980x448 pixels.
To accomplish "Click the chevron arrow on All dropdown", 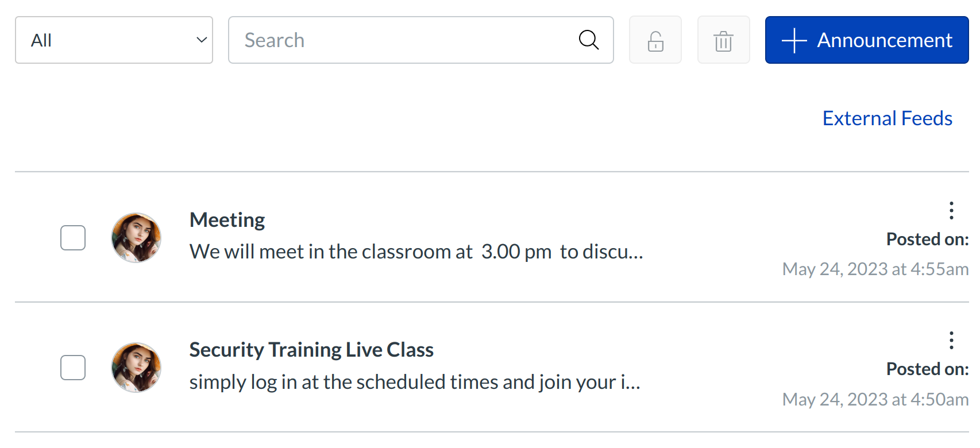I will click(x=202, y=40).
